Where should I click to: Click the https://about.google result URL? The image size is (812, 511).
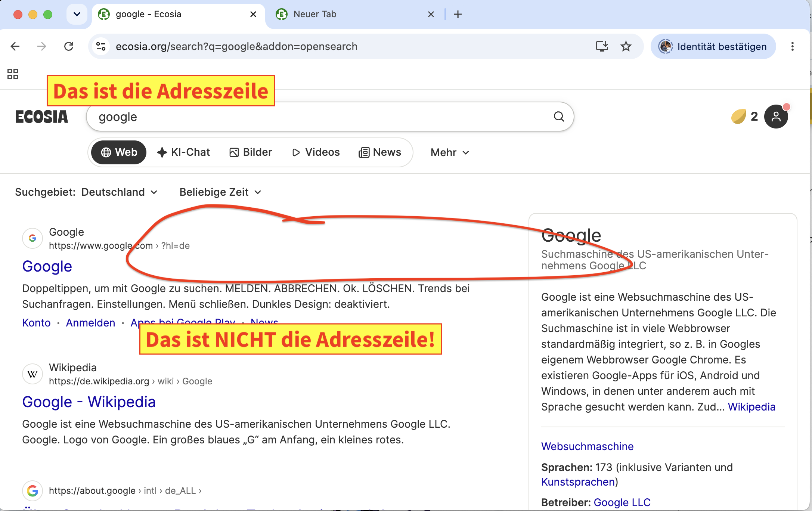point(125,490)
